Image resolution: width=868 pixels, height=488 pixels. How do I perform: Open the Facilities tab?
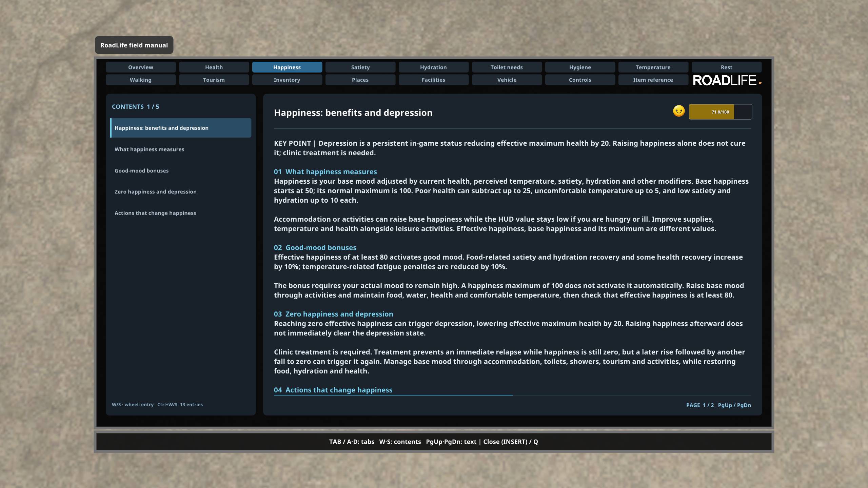[x=434, y=80]
